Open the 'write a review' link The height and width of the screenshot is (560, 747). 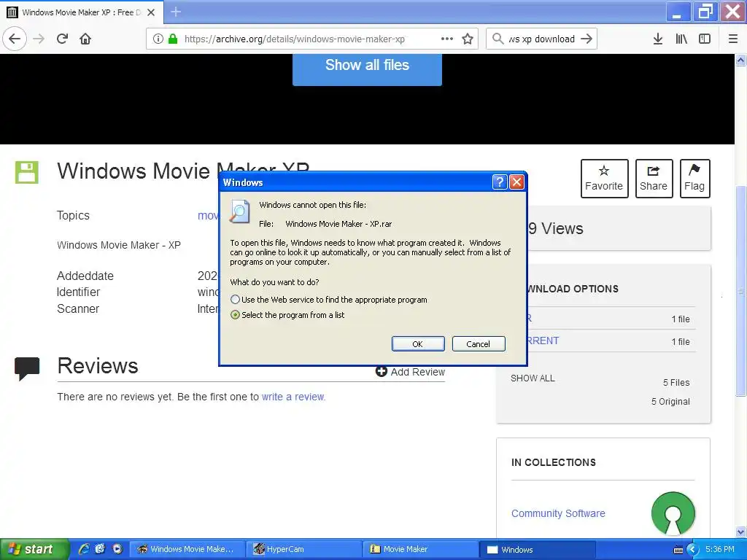click(293, 397)
